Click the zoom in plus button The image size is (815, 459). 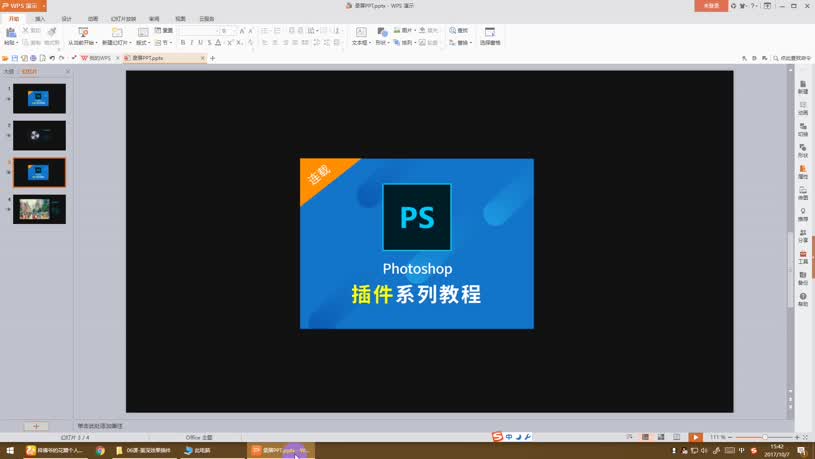(797, 437)
